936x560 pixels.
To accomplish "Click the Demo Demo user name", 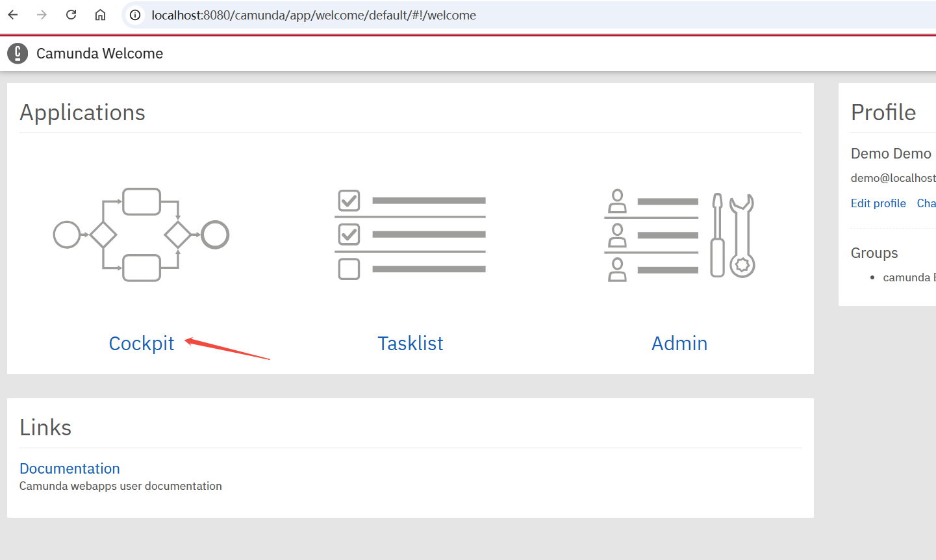I will pyautogui.click(x=891, y=153).
